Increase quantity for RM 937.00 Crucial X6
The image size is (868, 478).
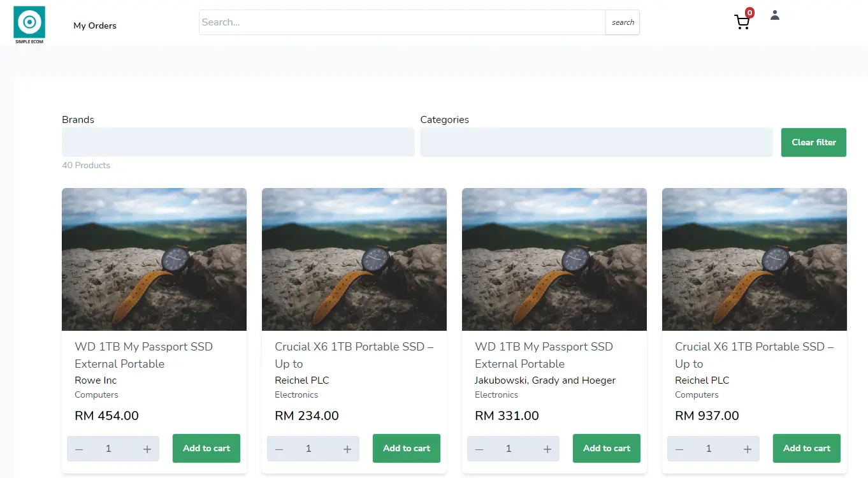(748, 449)
